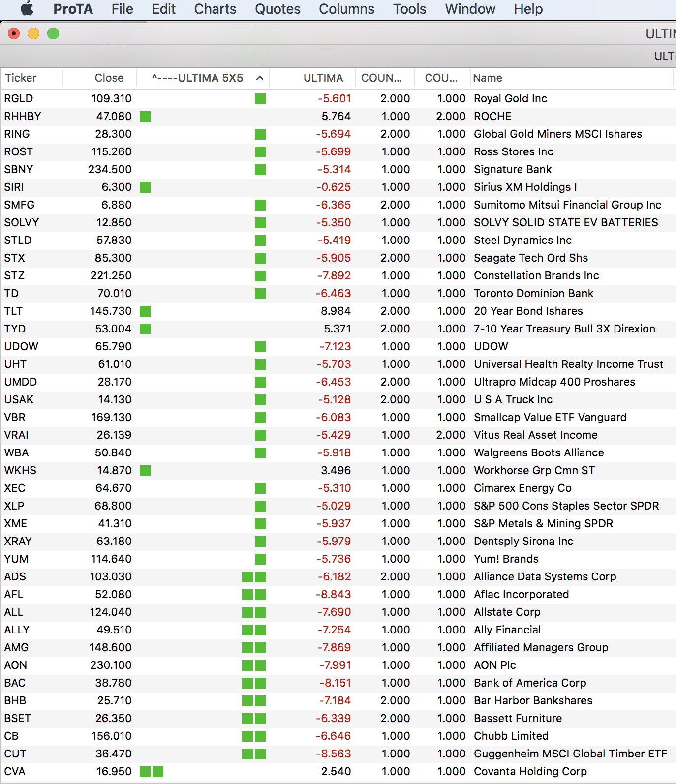This screenshot has height=784, width=676.
Task: Select the BHB ticker cell
Action: 15,700
